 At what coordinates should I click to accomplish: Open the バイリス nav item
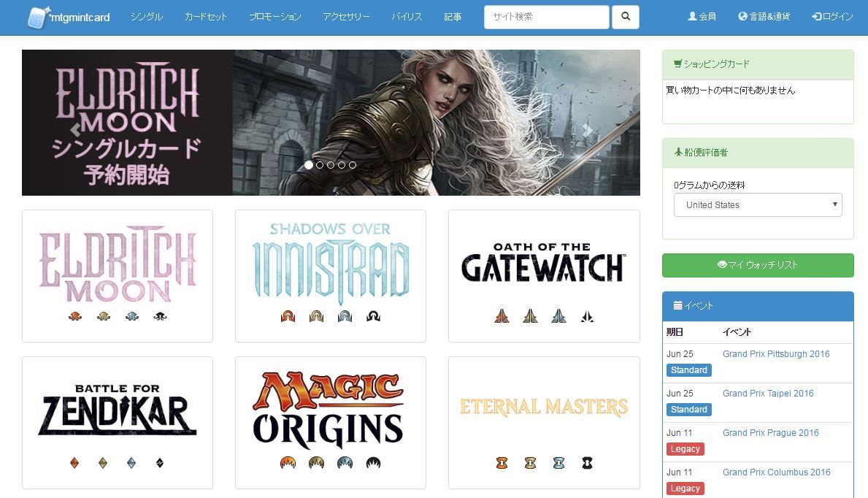[407, 17]
